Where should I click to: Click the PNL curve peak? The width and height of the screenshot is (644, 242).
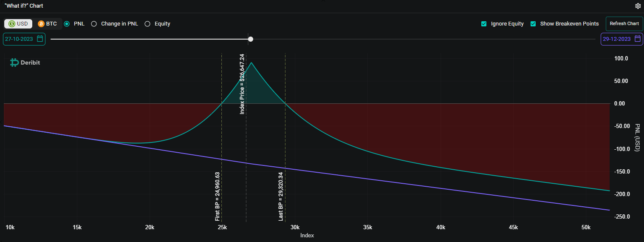click(x=251, y=63)
